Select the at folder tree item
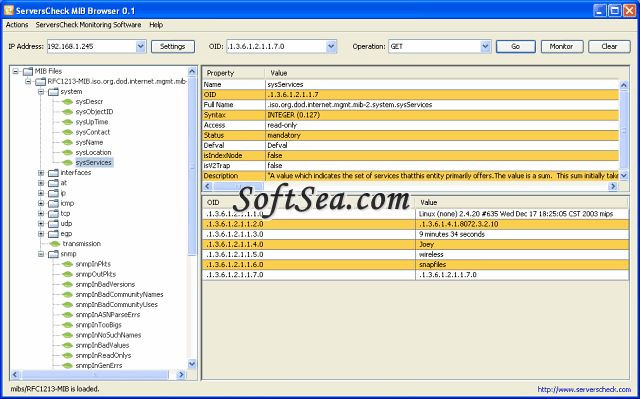The height and width of the screenshot is (399, 640). pos(63,183)
